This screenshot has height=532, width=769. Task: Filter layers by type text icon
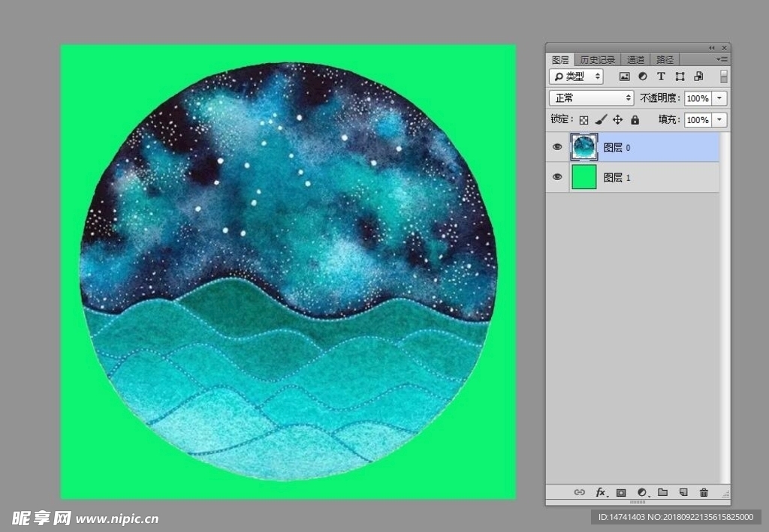point(661,77)
